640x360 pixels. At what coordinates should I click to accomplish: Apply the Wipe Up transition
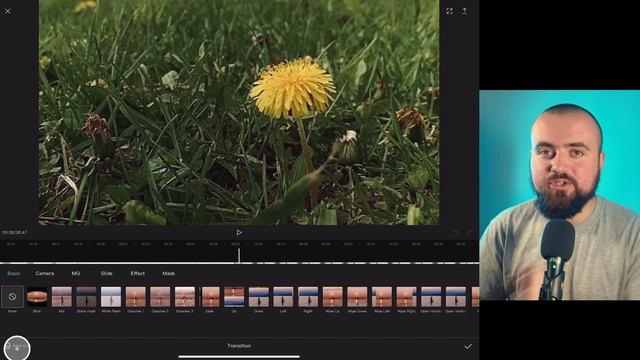pos(333,297)
